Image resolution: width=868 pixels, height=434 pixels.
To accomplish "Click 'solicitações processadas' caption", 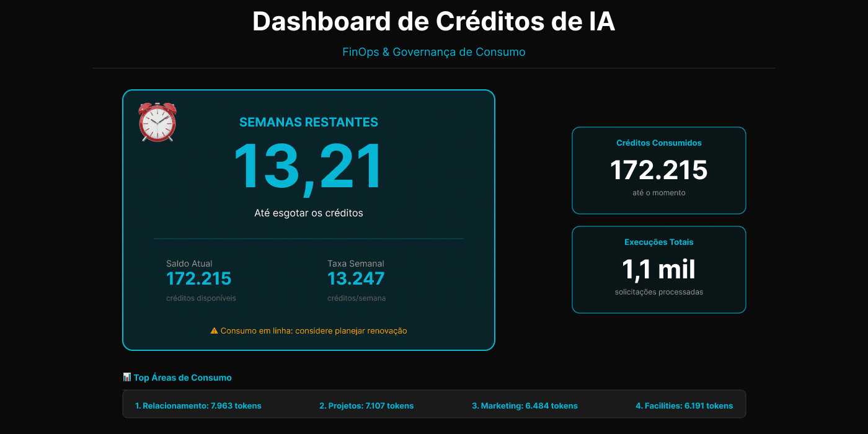I will click(659, 292).
